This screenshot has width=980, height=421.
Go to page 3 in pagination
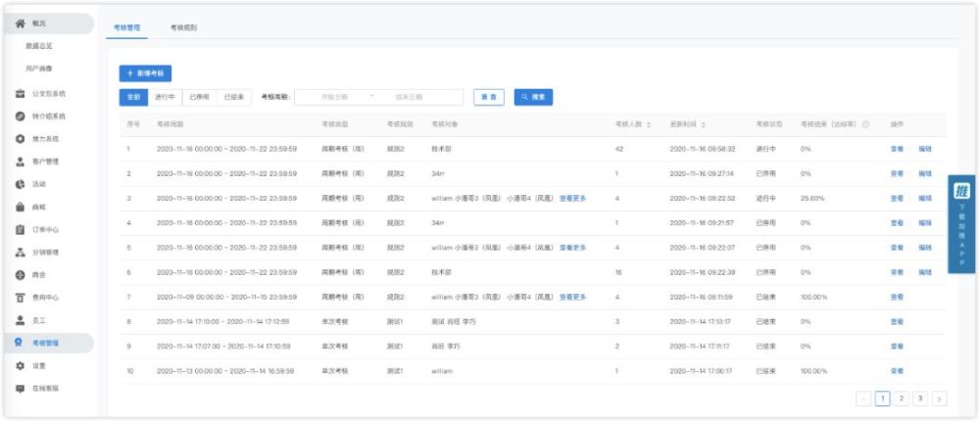pos(920,398)
